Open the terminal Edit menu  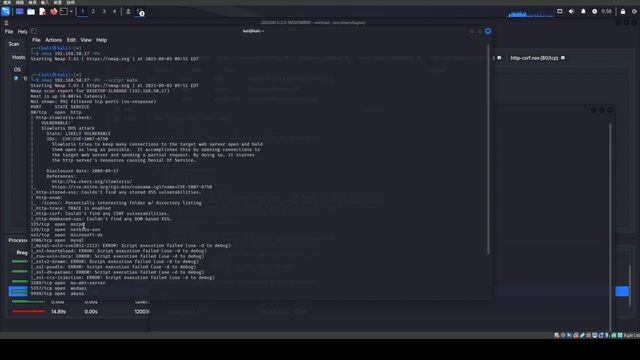tap(71, 40)
